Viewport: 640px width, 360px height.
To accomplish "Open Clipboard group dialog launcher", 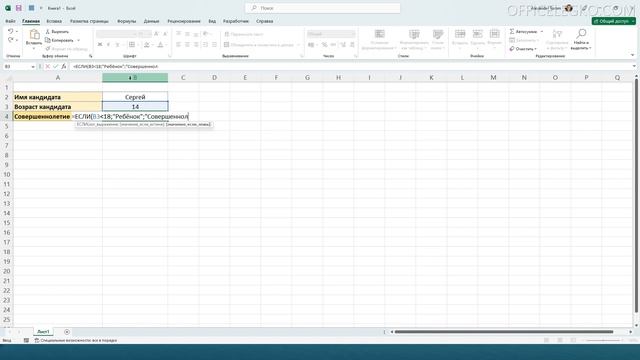I will coord(91,56).
